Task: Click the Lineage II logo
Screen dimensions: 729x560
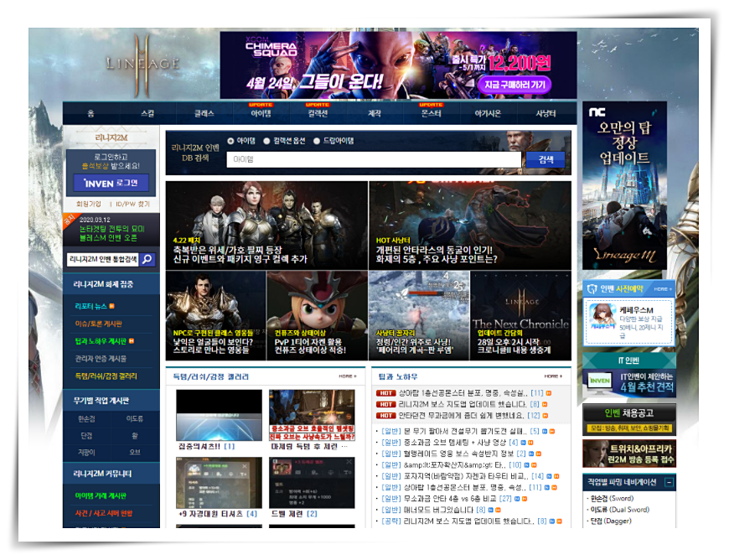Action: click(x=142, y=65)
